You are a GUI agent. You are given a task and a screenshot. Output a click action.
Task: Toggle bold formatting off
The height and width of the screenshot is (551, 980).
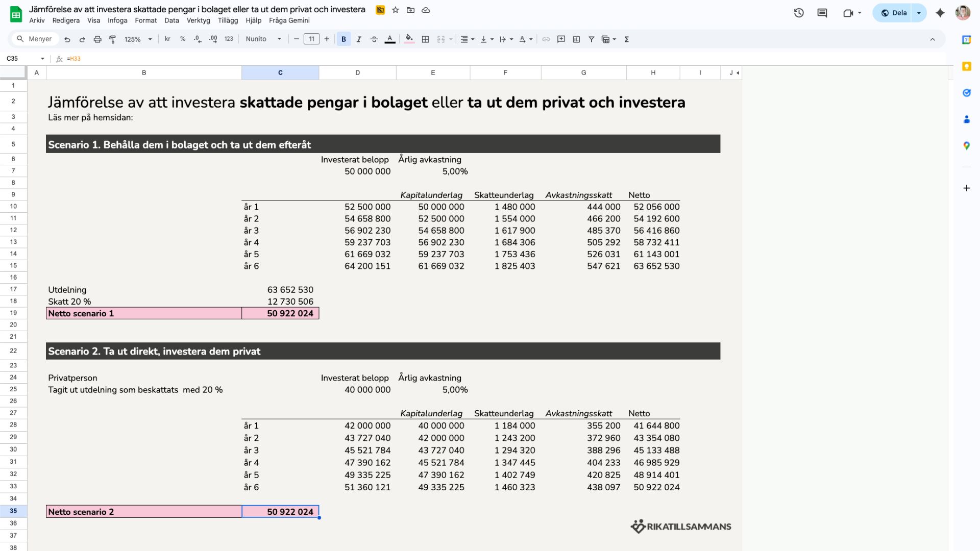tap(344, 39)
